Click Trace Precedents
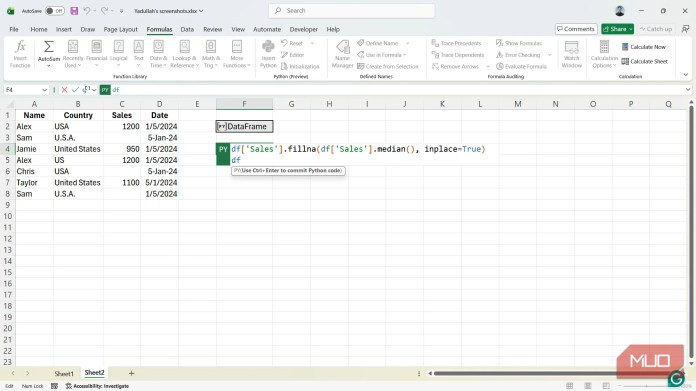The image size is (696, 391). click(x=456, y=43)
